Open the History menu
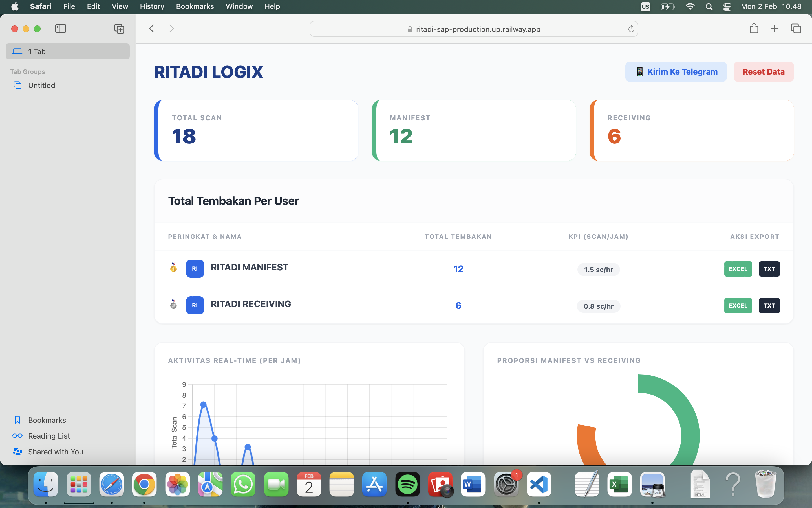 (152, 6)
